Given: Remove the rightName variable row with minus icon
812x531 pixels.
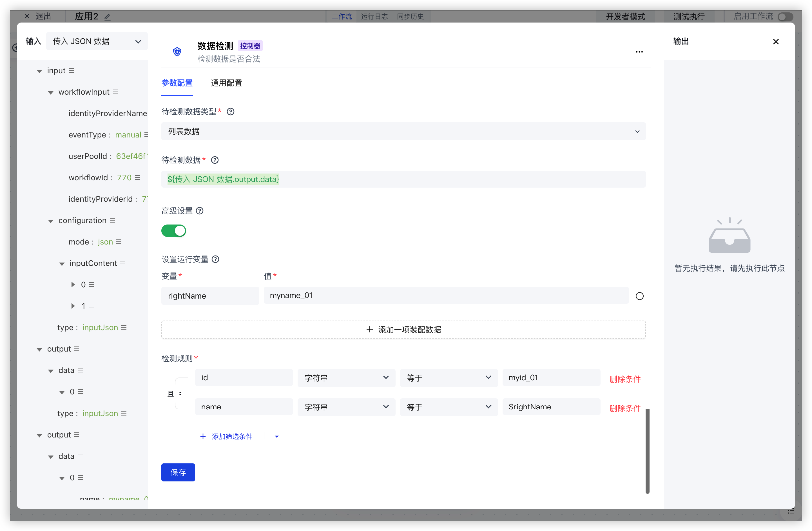Looking at the screenshot, I should click(x=639, y=296).
